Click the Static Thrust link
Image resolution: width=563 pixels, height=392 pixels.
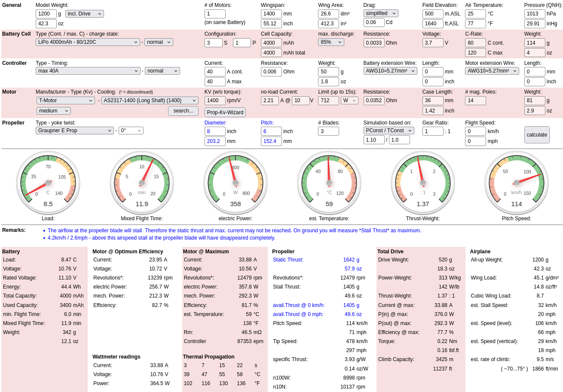point(288,260)
